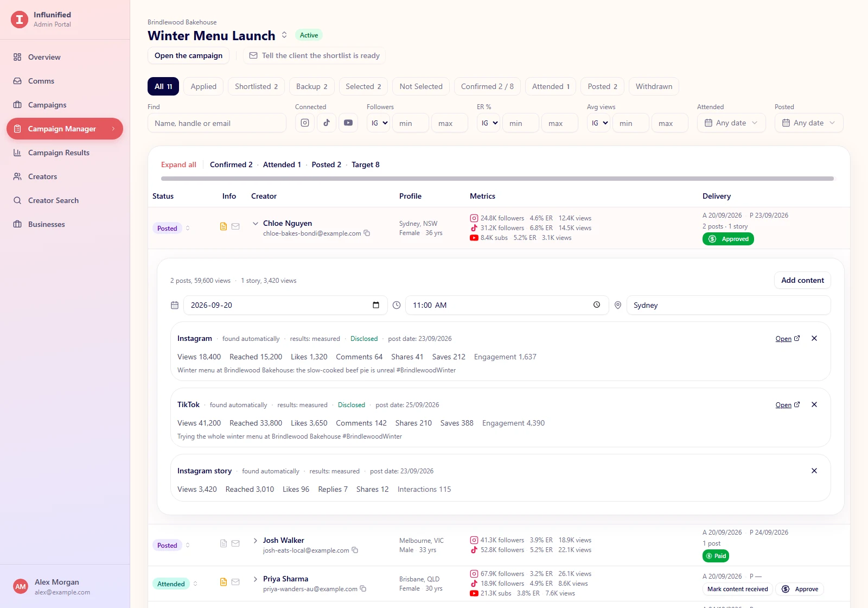
Task: Go to Campaign Results in sidebar
Action: click(59, 153)
